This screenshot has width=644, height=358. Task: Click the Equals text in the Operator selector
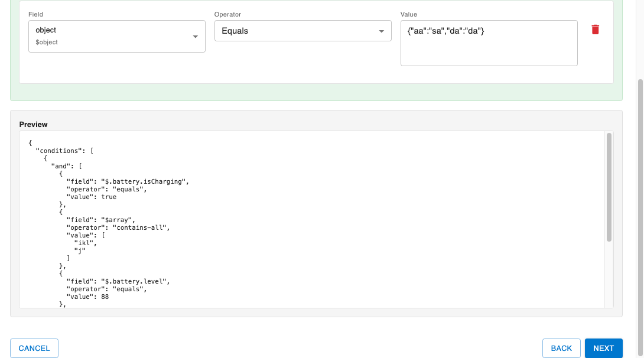point(235,30)
